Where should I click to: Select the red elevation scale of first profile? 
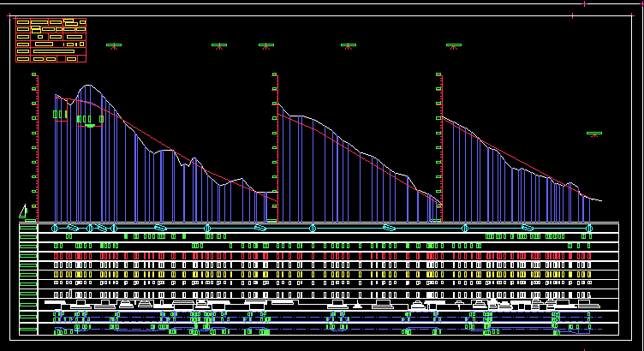tap(35, 146)
